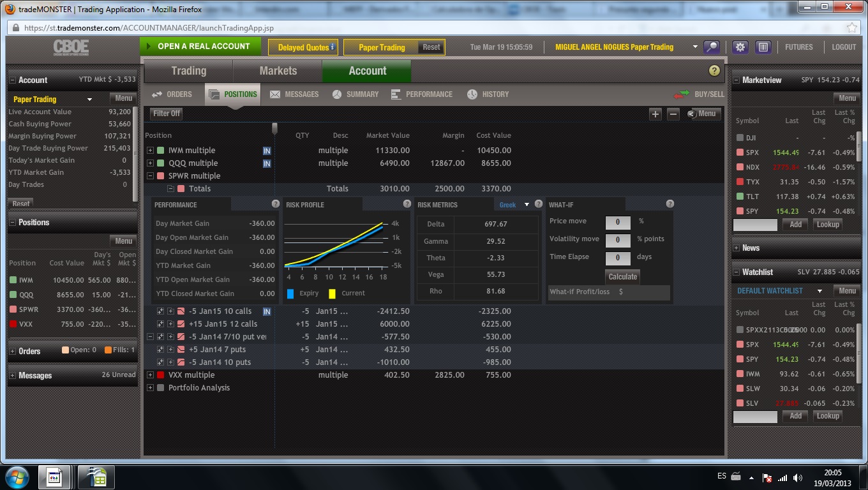Switch to the Trading tab
The width and height of the screenshot is (868, 490).
click(x=189, y=71)
